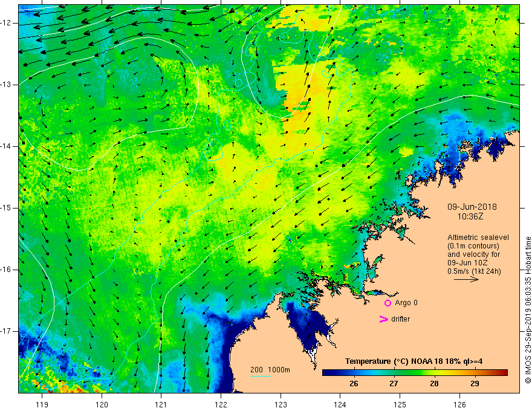Click the '10:36Z' time label
The image size is (532, 411).
tap(470, 216)
